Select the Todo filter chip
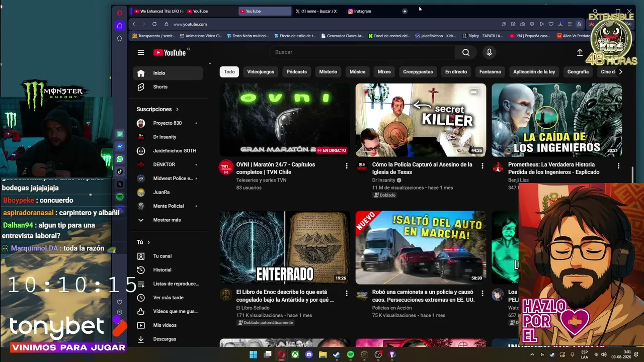Image resolution: width=644 pixels, height=362 pixels. (x=229, y=72)
